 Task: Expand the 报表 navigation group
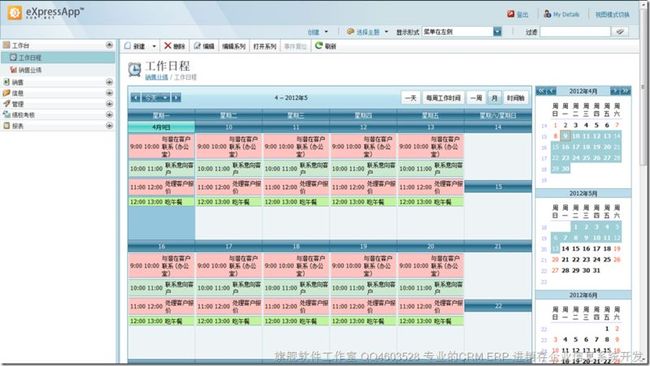(x=109, y=125)
